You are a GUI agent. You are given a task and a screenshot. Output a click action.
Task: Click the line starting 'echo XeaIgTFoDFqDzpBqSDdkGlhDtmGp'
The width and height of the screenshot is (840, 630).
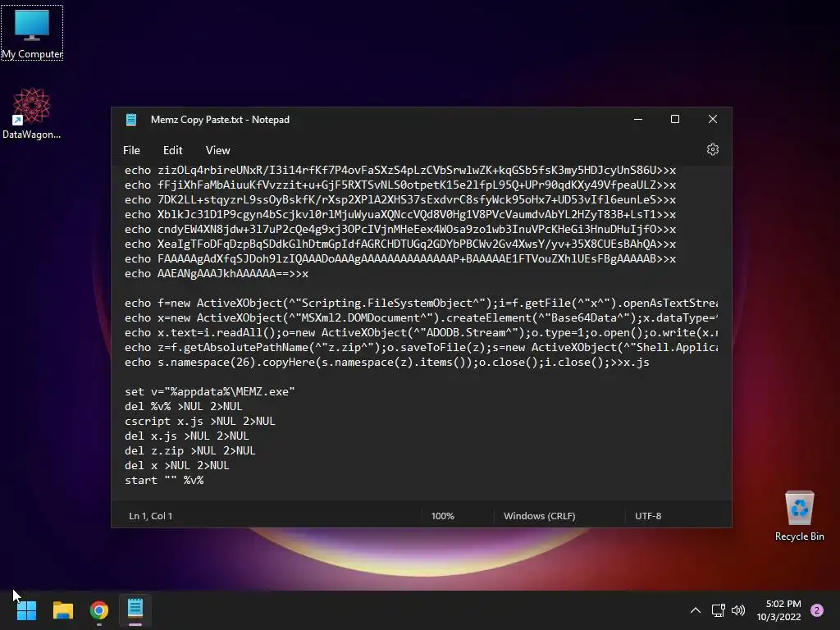[400, 244]
